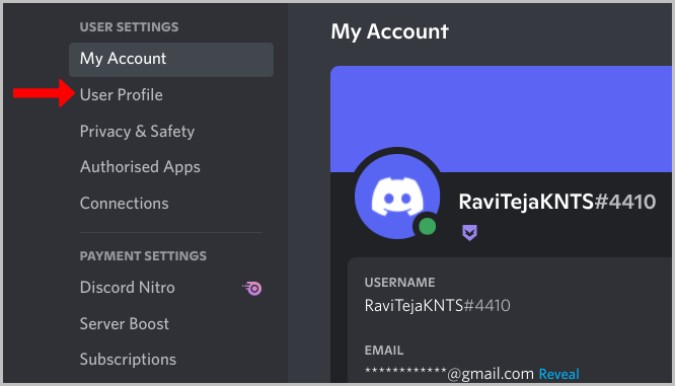675x386 pixels.
Task: Open Discord Nitro settings
Action: 127,287
